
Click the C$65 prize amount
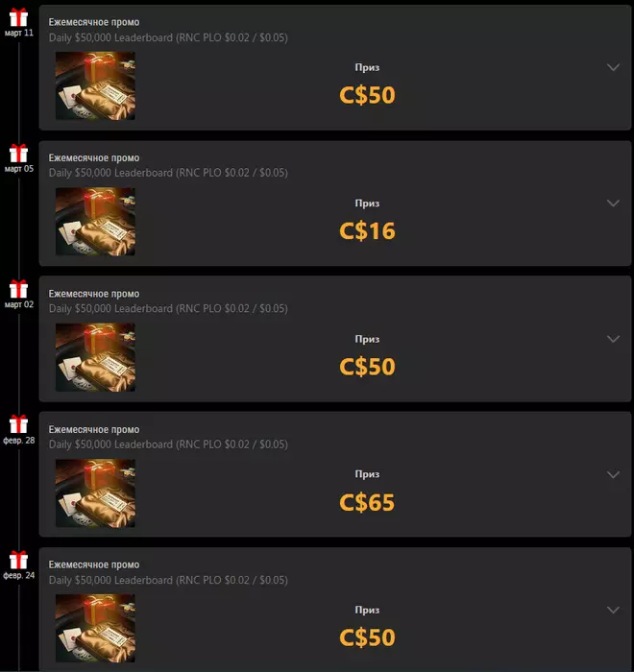(x=367, y=502)
